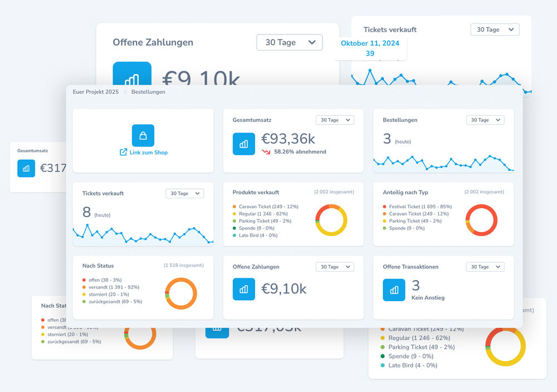Image resolution: width=557 pixels, height=392 pixels.
Task: Click the Offene Zahlungen chart icon in front panel
Action: pyautogui.click(x=244, y=289)
